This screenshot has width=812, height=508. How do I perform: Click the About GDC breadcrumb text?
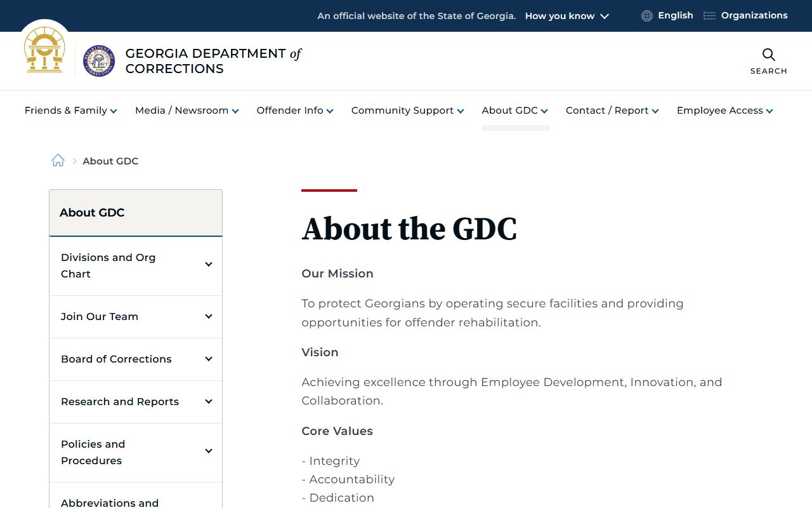point(110,161)
